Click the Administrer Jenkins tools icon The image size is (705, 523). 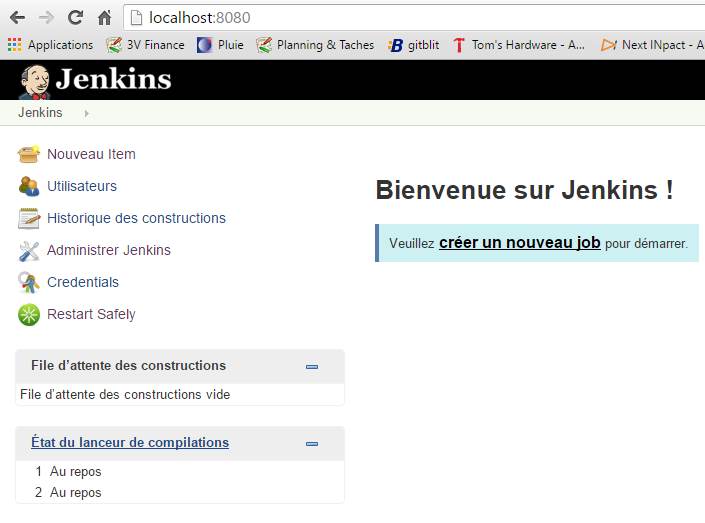point(29,250)
